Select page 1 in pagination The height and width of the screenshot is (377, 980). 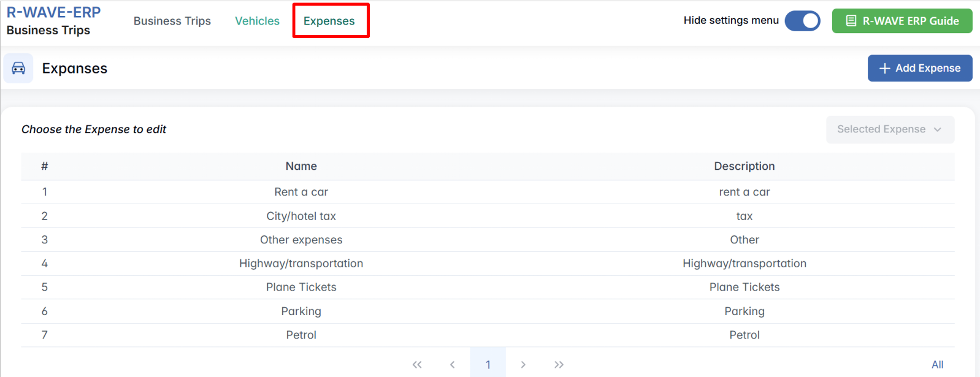point(488,364)
